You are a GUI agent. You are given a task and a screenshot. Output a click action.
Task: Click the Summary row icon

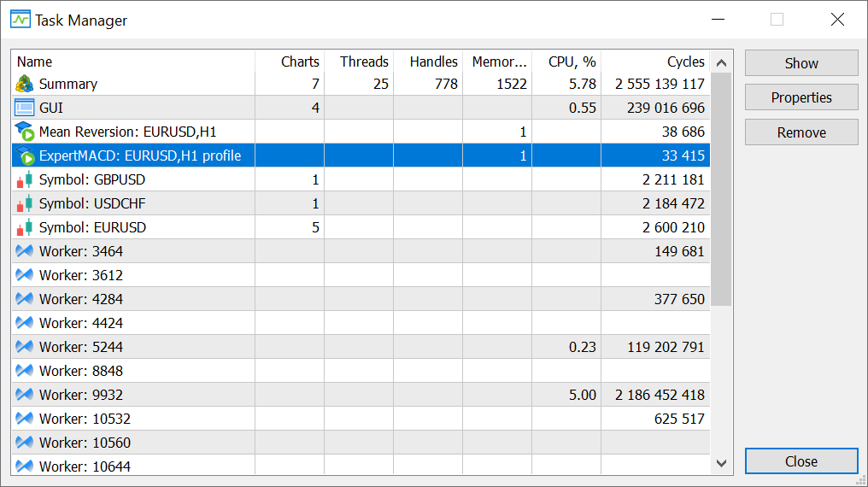click(x=24, y=84)
